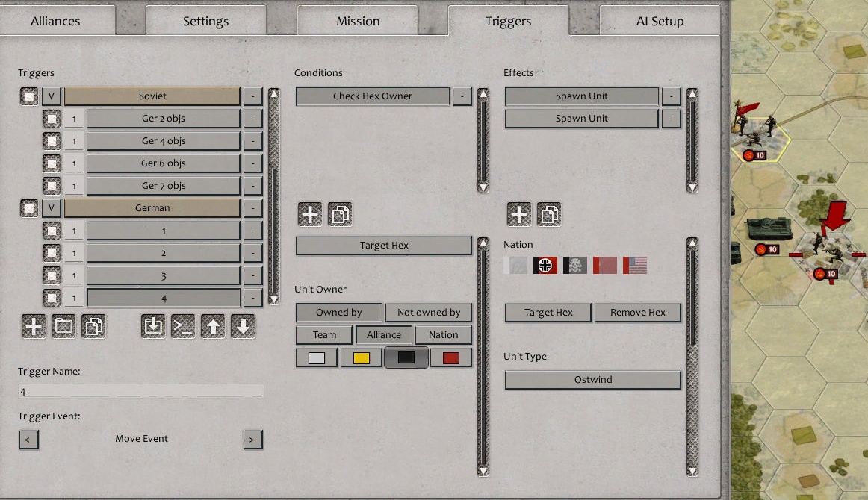Toggle checkbox for Ger 4 objs trigger
This screenshot has width=868, height=500.
coord(52,141)
